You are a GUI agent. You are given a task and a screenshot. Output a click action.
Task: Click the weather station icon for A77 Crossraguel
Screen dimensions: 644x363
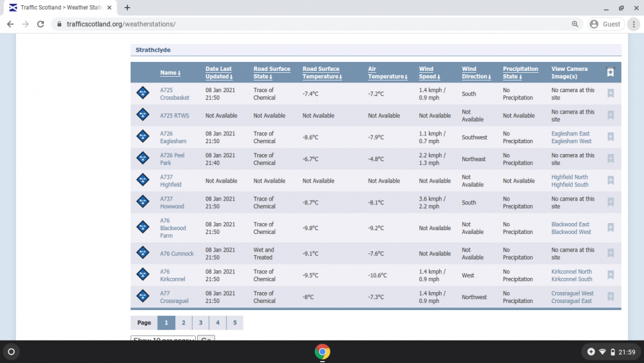click(x=142, y=296)
